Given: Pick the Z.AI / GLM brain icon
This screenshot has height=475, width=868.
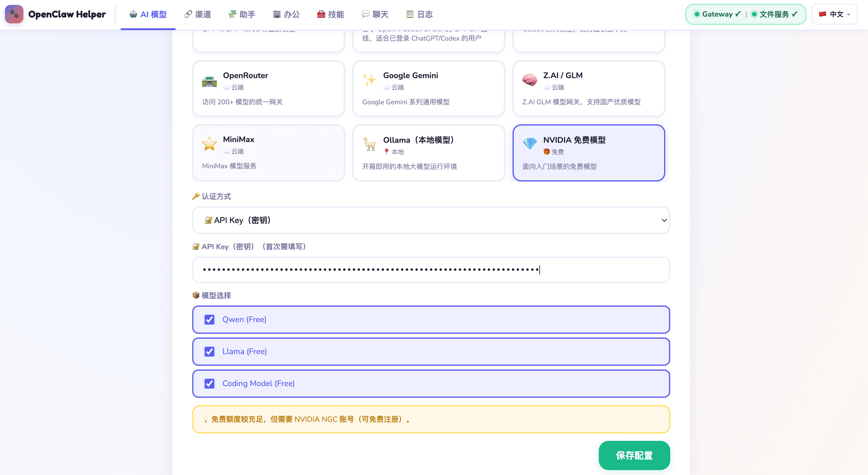Looking at the screenshot, I should point(529,80).
